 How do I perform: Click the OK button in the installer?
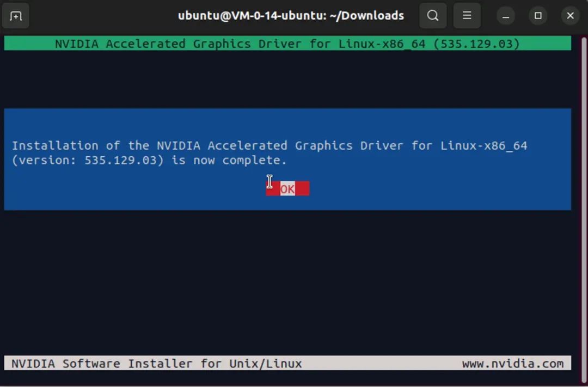coord(287,189)
